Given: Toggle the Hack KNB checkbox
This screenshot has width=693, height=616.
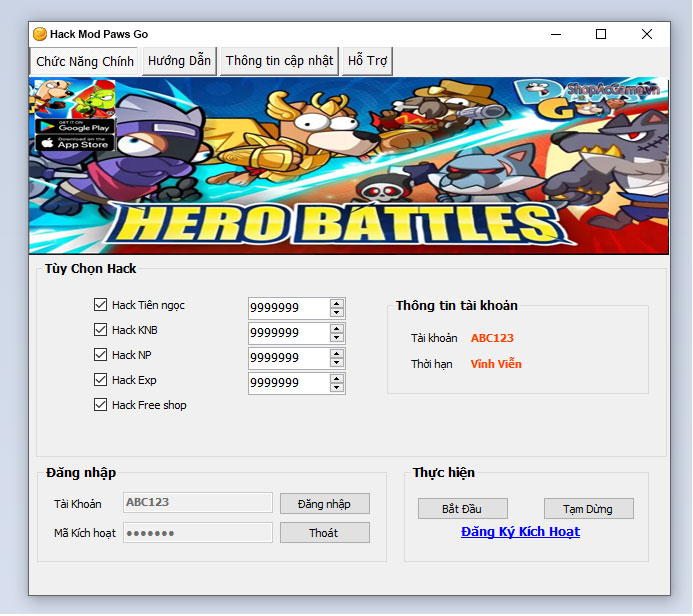Looking at the screenshot, I should point(100,330).
